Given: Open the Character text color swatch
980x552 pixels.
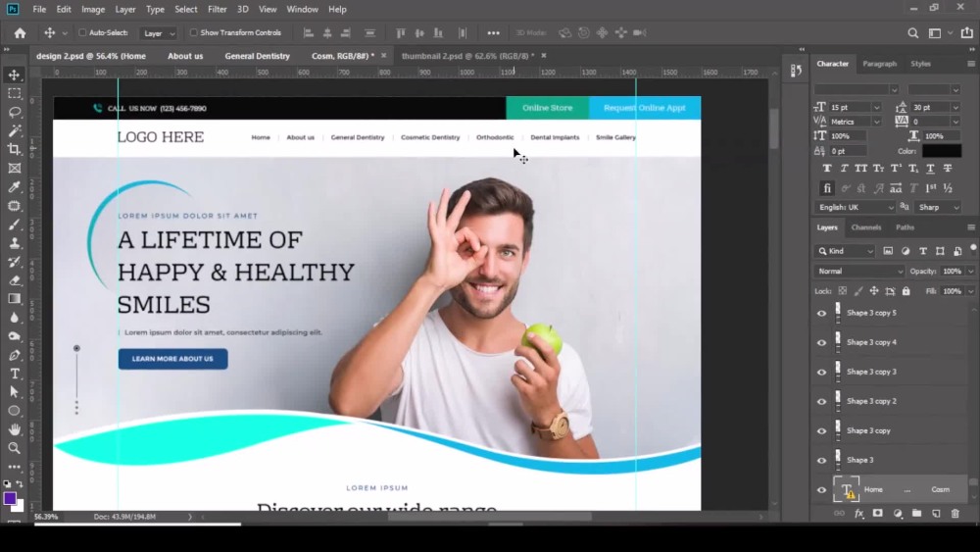Looking at the screenshot, I should click(x=941, y=151).
